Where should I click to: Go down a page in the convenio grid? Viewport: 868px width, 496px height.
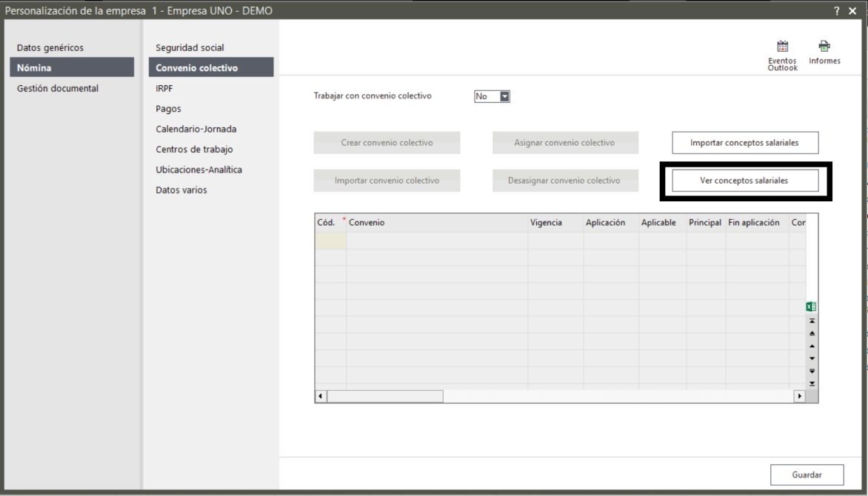[812, 372]
